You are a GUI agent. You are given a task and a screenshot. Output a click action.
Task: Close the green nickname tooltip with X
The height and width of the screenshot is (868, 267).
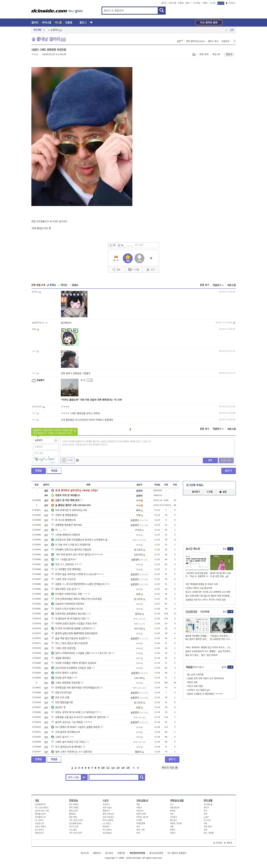[75, 431]
